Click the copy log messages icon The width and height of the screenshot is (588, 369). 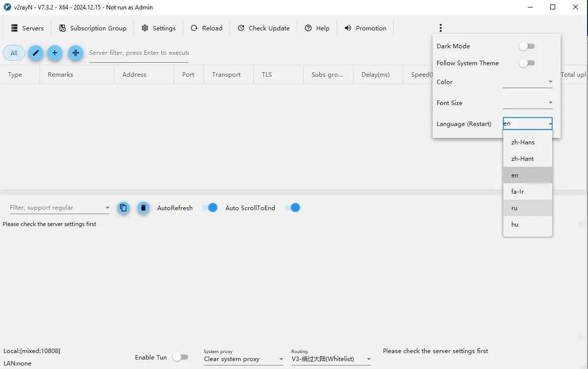(123, 208)
